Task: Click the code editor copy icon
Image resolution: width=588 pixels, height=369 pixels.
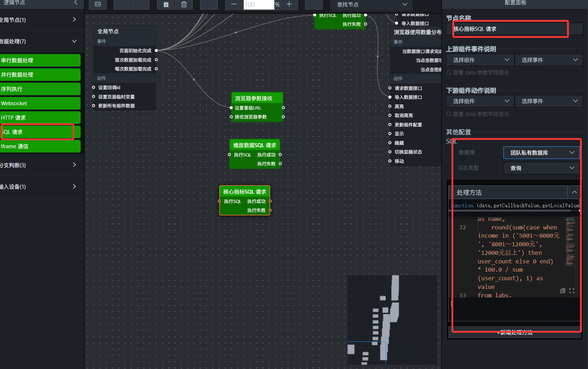Action: click(x=563, y=291)
